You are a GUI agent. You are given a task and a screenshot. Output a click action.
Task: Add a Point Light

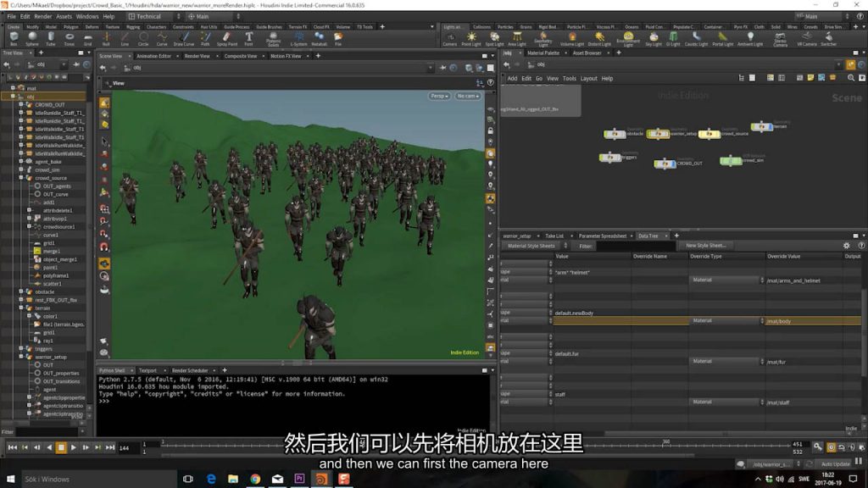[471, 38]
